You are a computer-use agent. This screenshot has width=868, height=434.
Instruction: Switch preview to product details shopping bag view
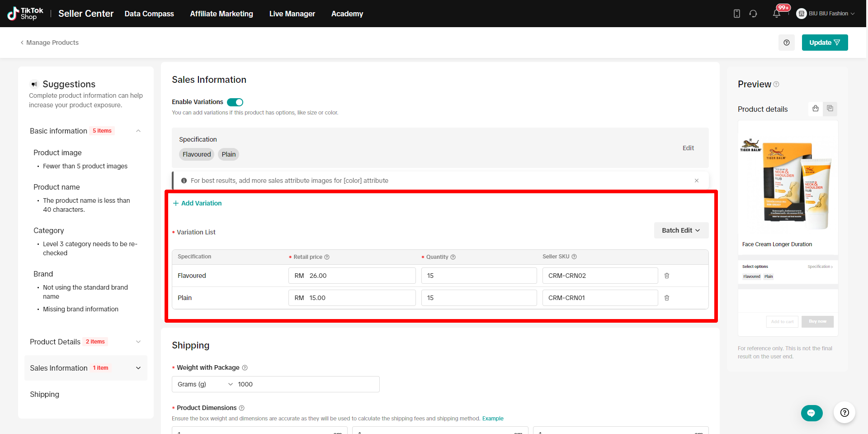click(x=816, y=109)
